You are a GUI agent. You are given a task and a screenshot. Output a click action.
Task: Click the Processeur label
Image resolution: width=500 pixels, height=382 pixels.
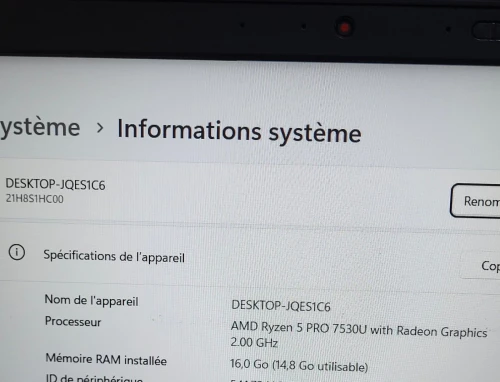coord(73,321)
